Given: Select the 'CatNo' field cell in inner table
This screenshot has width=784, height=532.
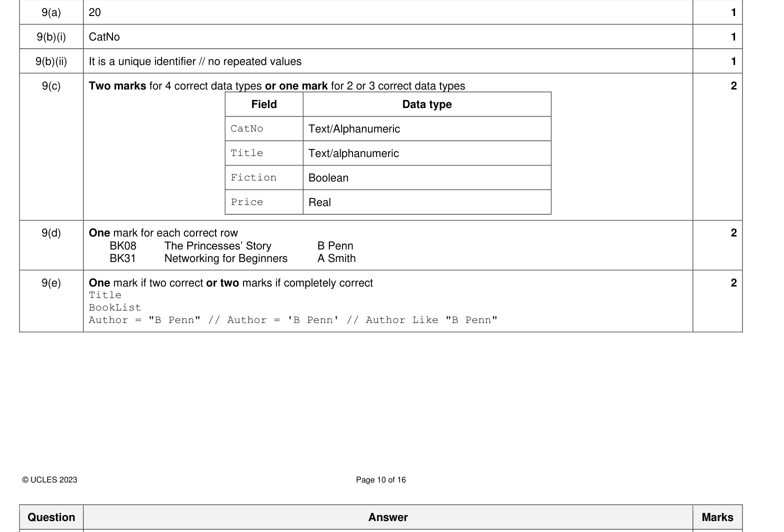Looking at the screenshot, I should 264,128.
